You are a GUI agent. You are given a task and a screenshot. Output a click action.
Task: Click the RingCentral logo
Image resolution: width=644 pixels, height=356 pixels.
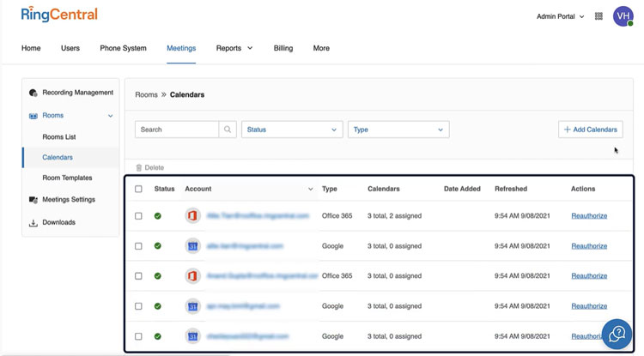[59, 15]
